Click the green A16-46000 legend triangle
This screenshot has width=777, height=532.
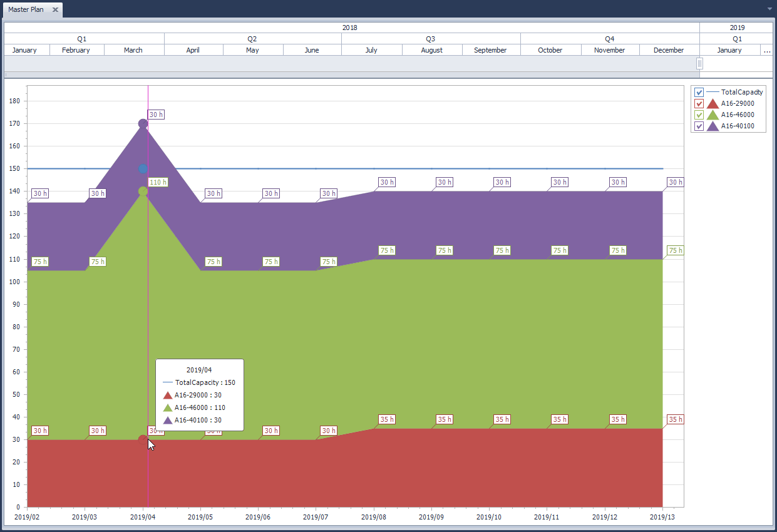click(713, 115)
